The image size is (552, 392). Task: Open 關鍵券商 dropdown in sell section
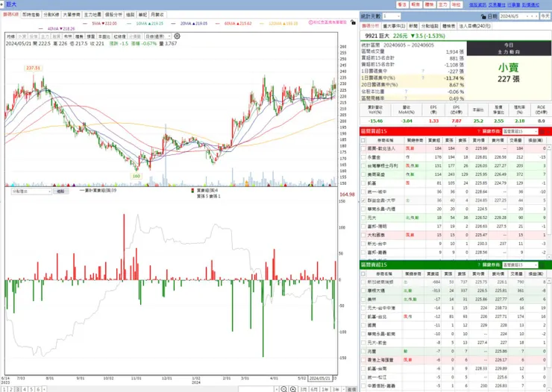(520, 265)
